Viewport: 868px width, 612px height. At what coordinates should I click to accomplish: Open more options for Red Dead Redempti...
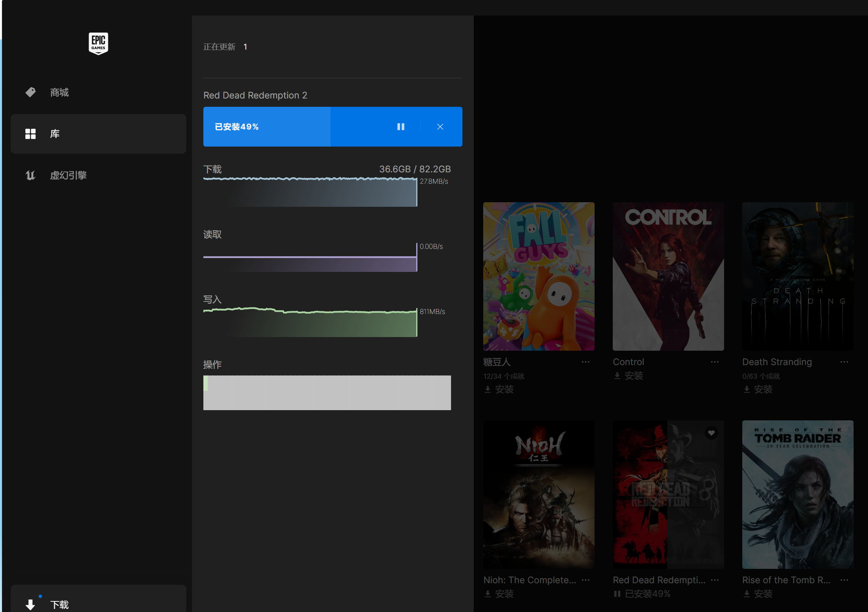click(x=715, y=580)
